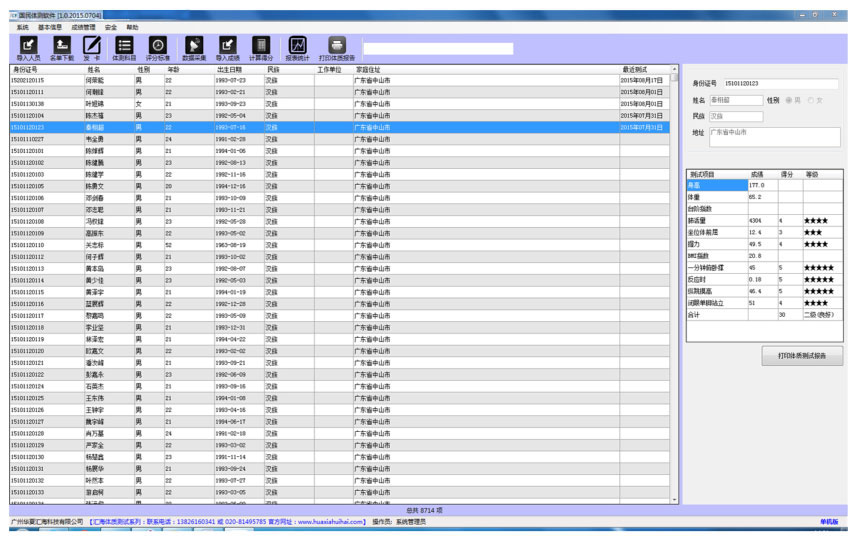Open the 系统 menu
Screen dimensions: 856x538
pyautogui.click(x=22, y=27)
